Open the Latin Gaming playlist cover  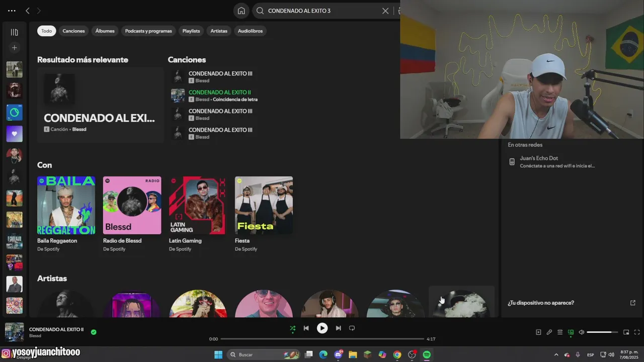[x=198, y=205]
